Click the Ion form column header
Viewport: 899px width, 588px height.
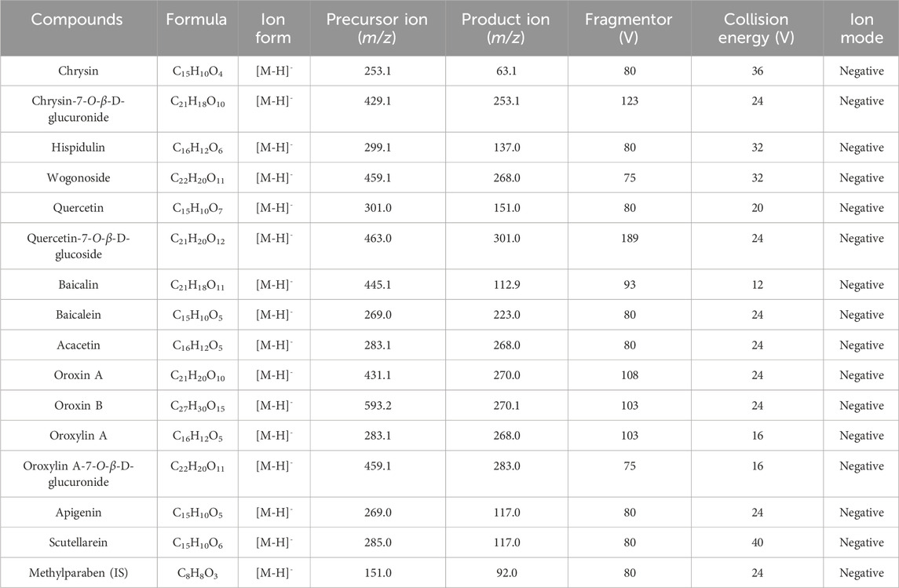tap(273, 27)
